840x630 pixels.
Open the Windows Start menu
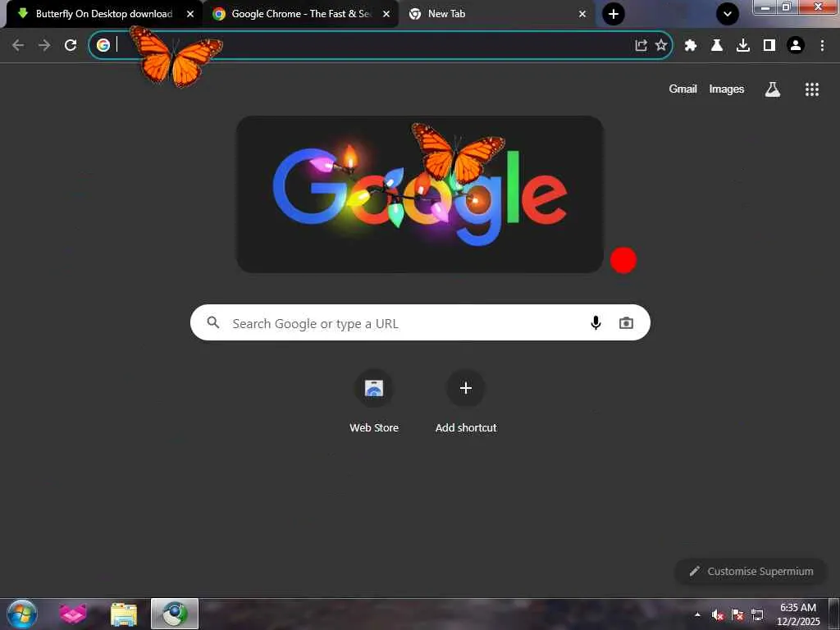pos(22,614)
